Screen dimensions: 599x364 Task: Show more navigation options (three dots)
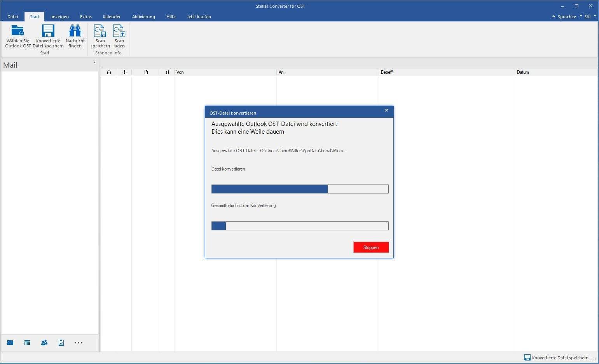79,343
